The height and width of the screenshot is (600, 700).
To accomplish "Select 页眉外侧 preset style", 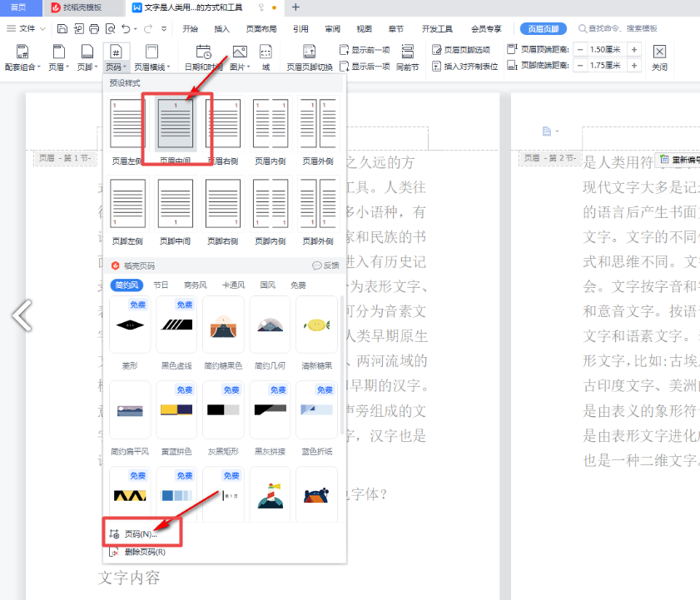I will point(318,131).
